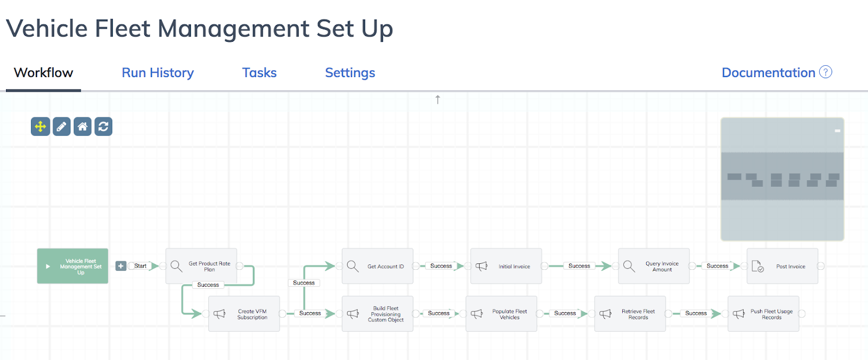
Task: Go to the Settings tab
Action: (x=350, y=73)
